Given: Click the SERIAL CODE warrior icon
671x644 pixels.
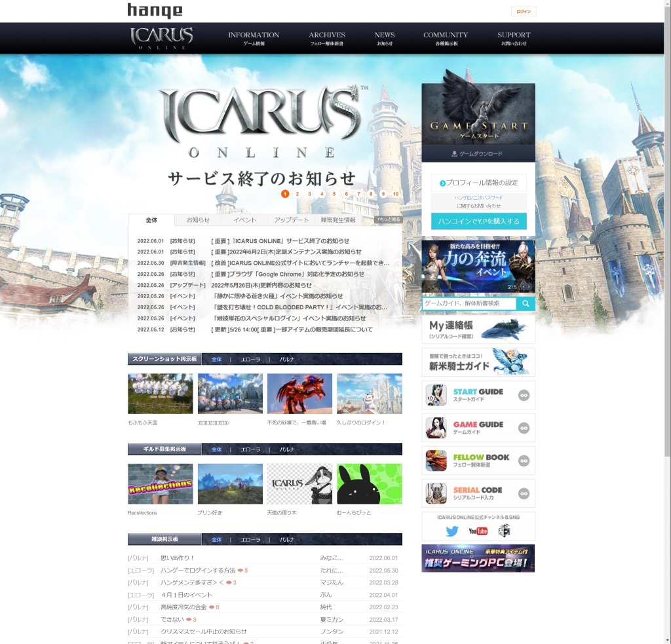Looking at the screenshot, I should point(436,493).
